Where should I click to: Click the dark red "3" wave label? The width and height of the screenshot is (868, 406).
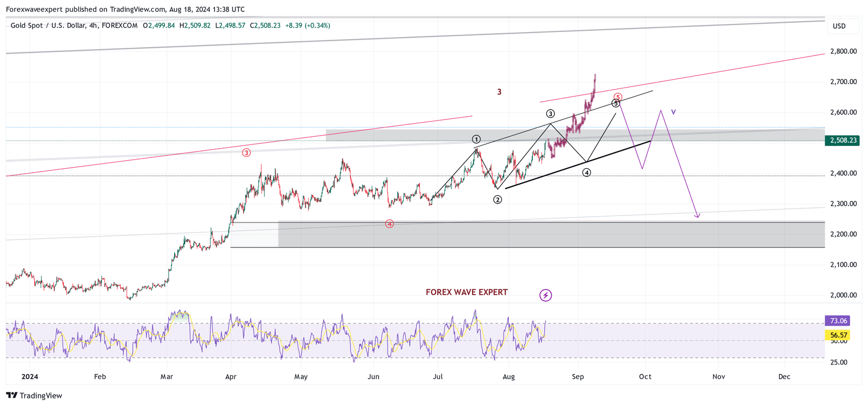pos(499,92)
